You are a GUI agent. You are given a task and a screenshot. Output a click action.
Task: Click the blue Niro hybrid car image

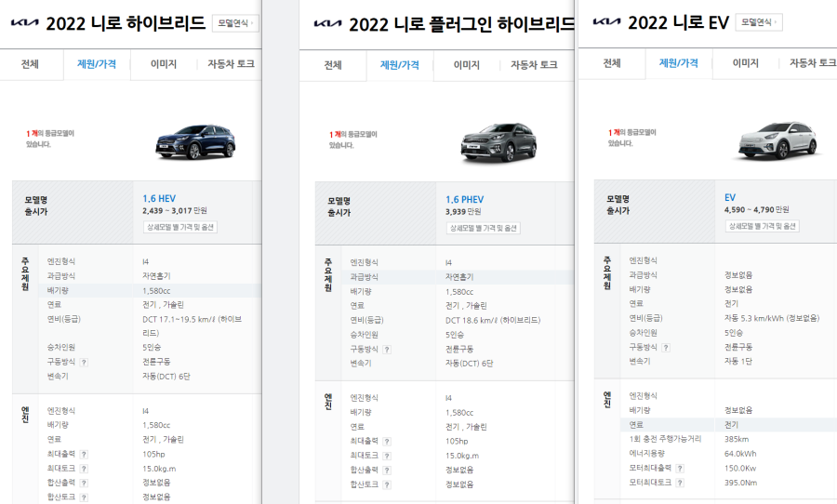coord(195,141)
